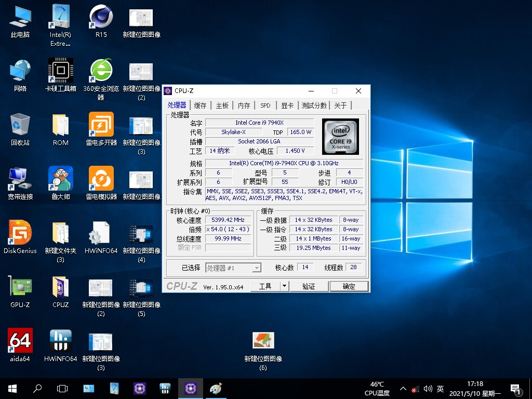The width and height of the screenshot is (532, 399).
Task: Select the 新建位图图像 (4) image file
Action: [141, 244]
